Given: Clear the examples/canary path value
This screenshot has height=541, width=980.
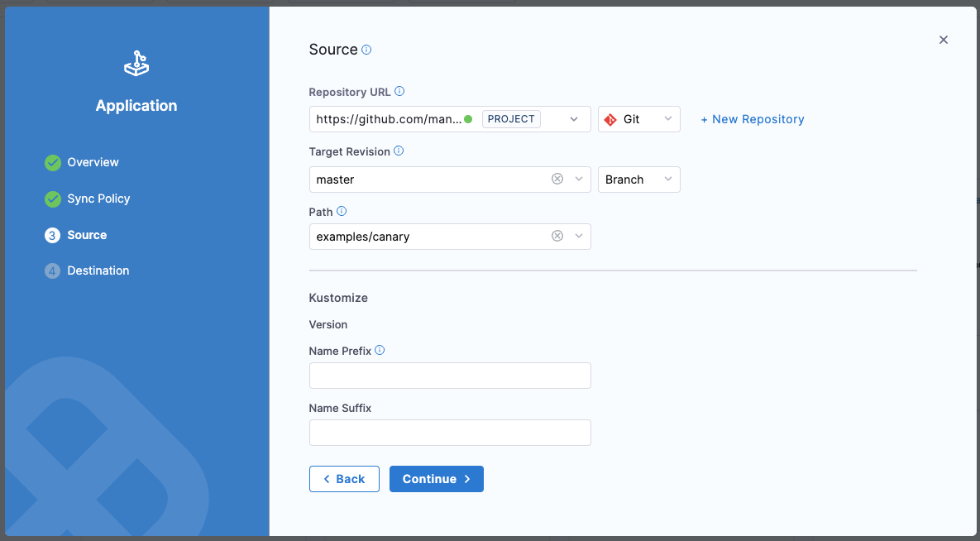Looking at the screenshot, I should tap(557, 236).
